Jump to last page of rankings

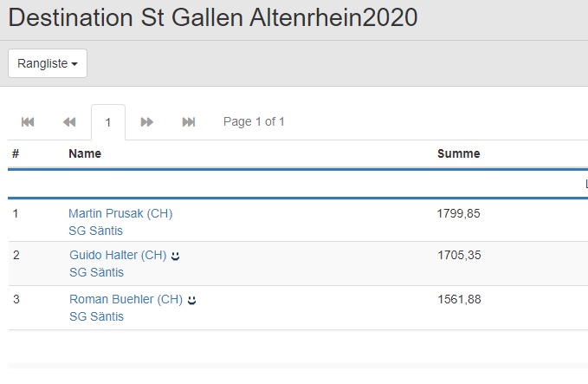(x=189, y=122)
